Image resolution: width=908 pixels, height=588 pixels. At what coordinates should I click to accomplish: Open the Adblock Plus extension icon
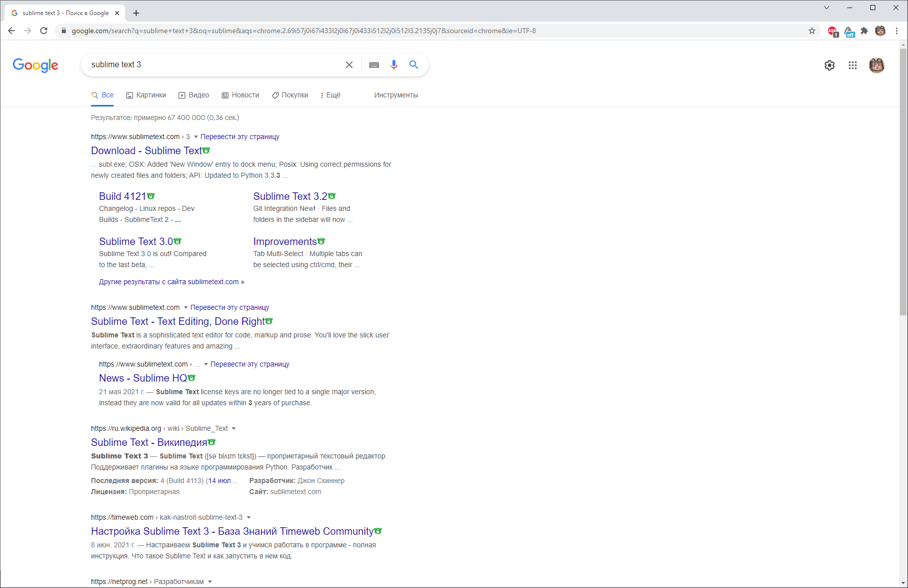click(x=833, y=31)
